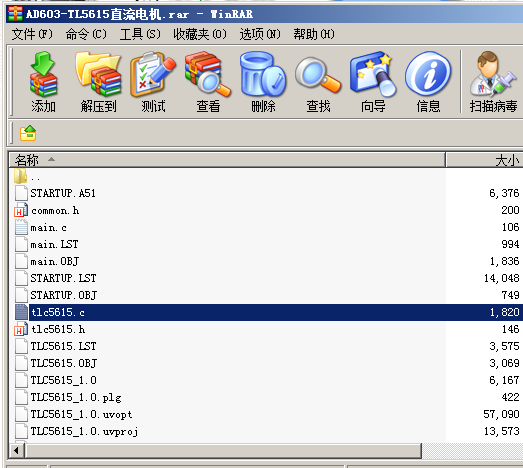The height and width of the screenshot is (468, 523).
Task: Open the Find (查找) magnifier tool
Action: (318, 82)
